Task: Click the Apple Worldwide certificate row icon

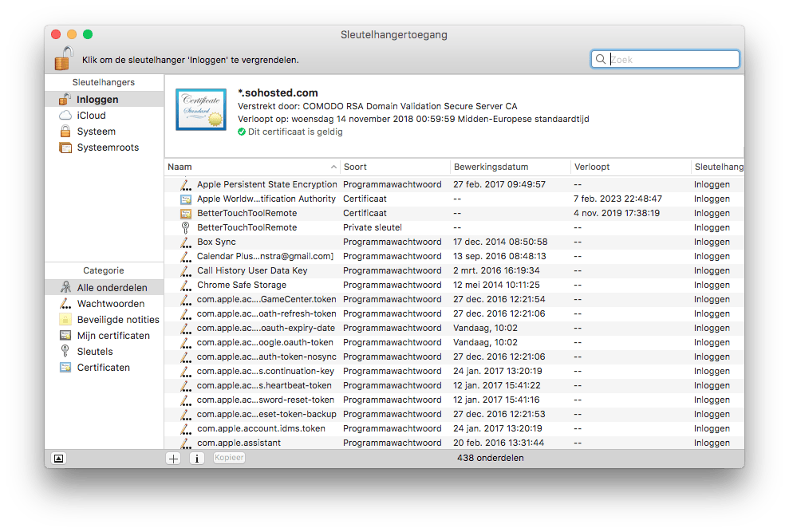Action: [x=186, y=199]
